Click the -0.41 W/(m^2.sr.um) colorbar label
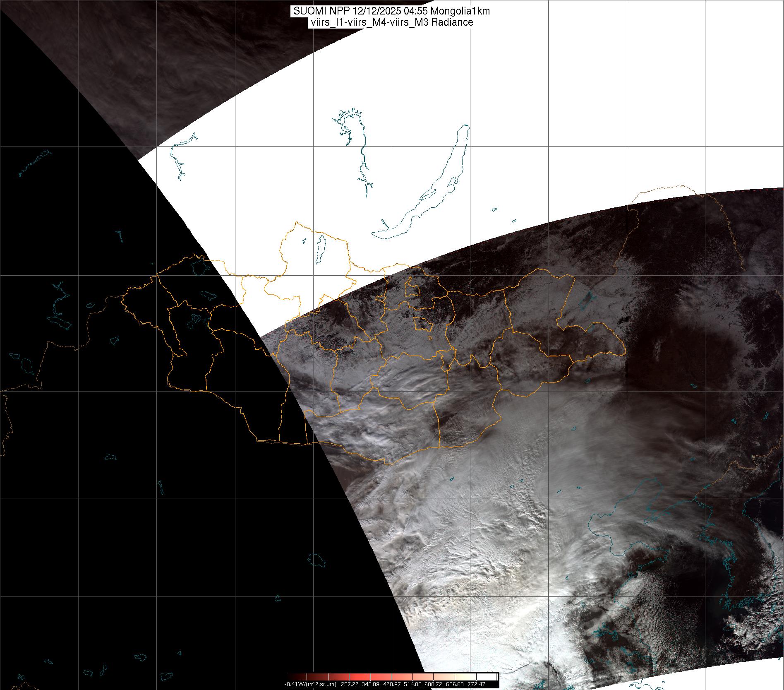This screenshot has width=784, height=690. coord(310,685)
